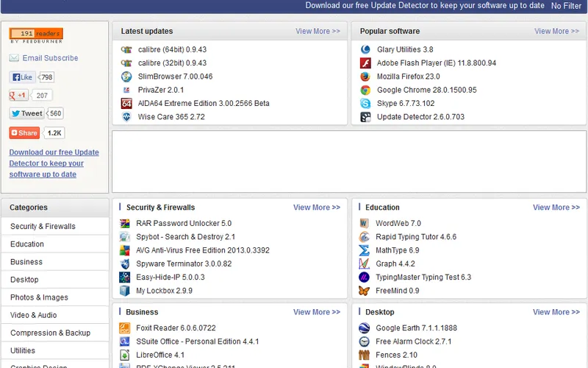View more Business software
This screenshot has height=368, width=588.
point(317,312)
